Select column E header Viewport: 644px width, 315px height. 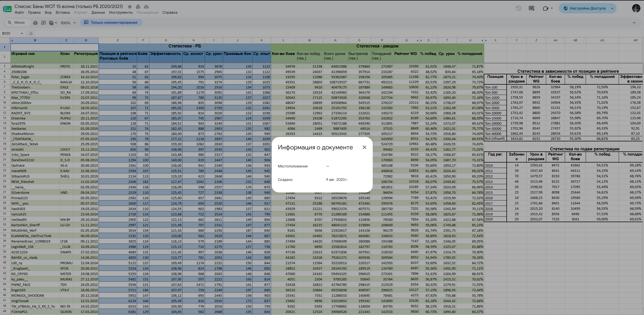pos(118,40)
